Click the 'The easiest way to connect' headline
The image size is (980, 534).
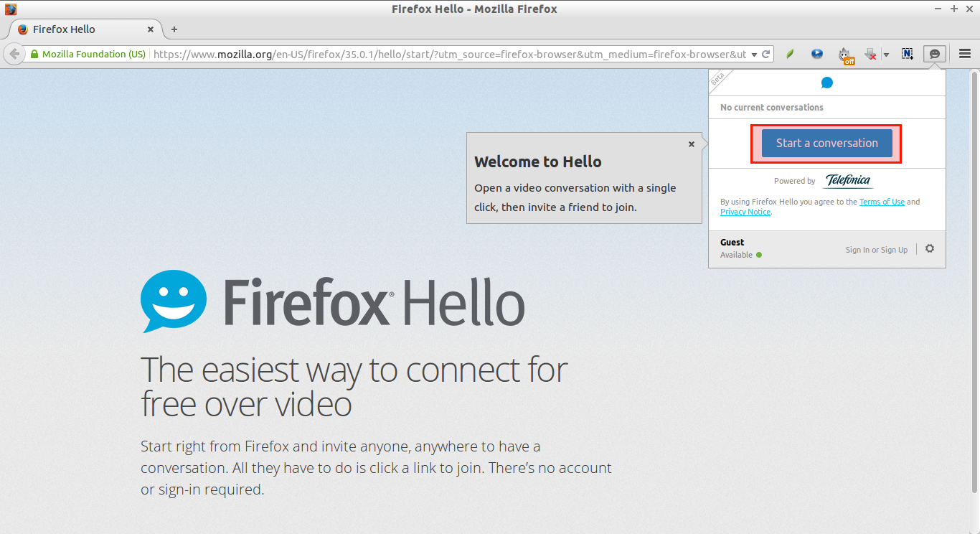click(354, 387)
